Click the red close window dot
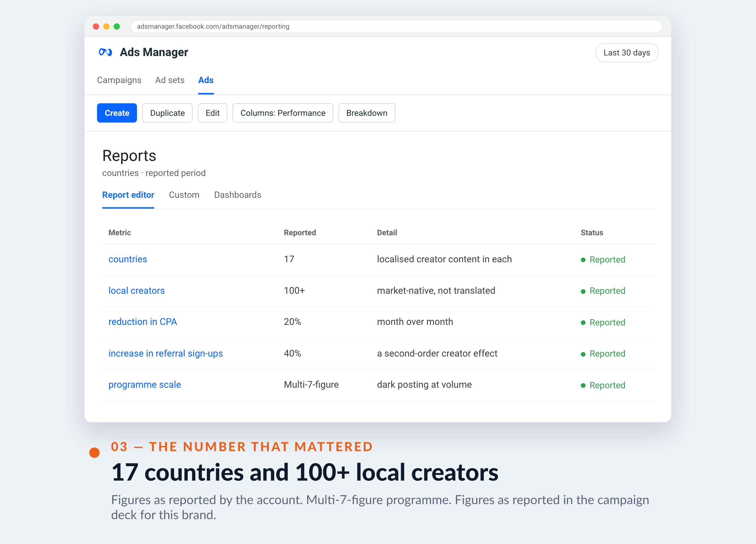Image resolution: width=756 pixels, height=544 pixels. click(x=96, y=26)
